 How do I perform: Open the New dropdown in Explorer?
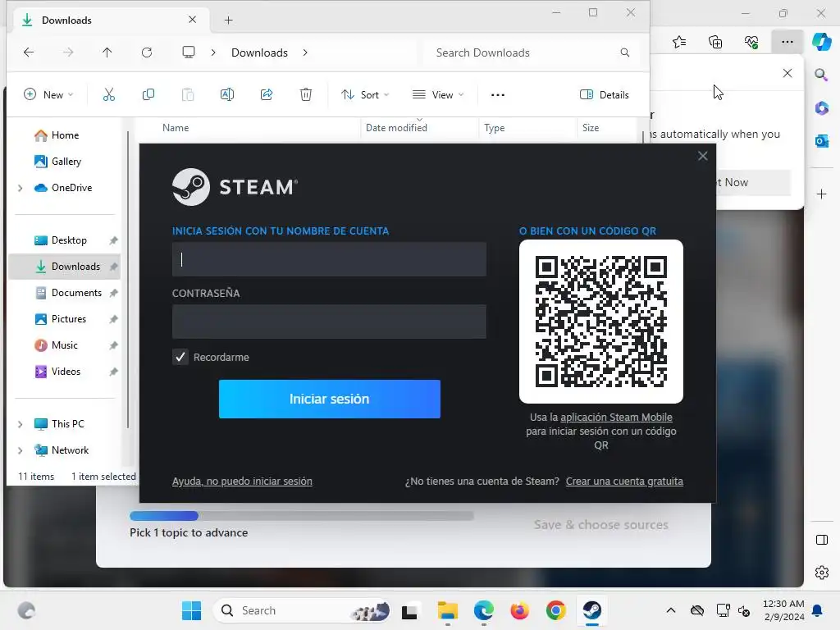pos(48,95)
